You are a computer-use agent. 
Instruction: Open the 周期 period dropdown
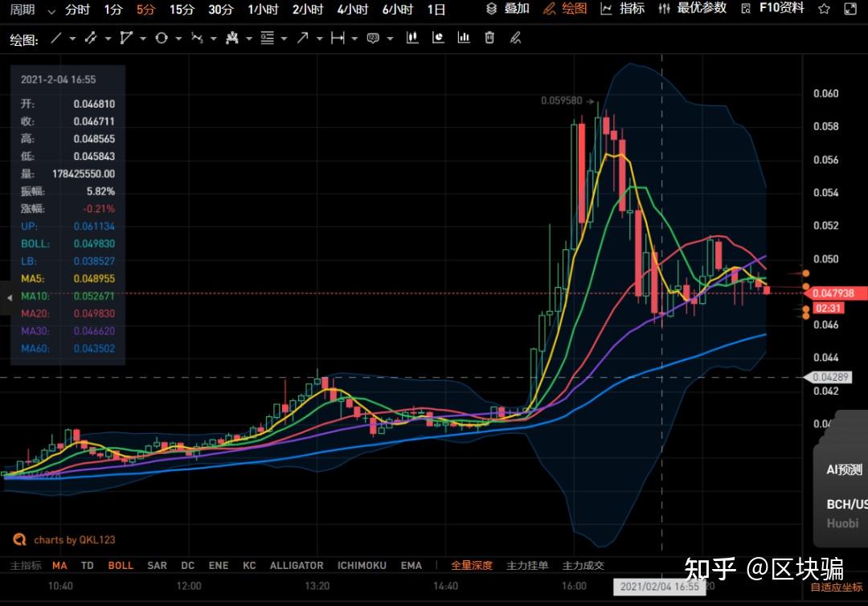click(33, 10)
